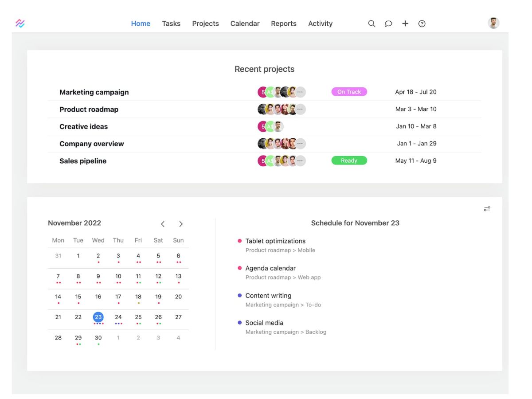The height and width of the screenshot is (399, 532).
Task: Open the Calendar tab
Action: (x=245, y=23)
